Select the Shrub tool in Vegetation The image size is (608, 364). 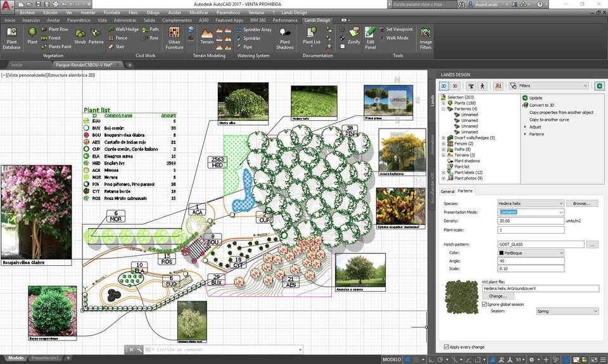click(80, 35)
